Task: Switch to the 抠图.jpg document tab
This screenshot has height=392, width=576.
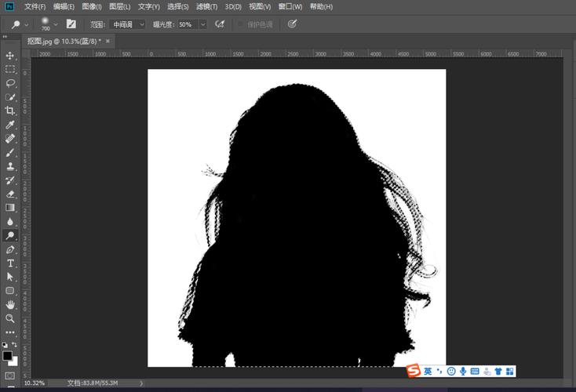Action: point(64,42)
